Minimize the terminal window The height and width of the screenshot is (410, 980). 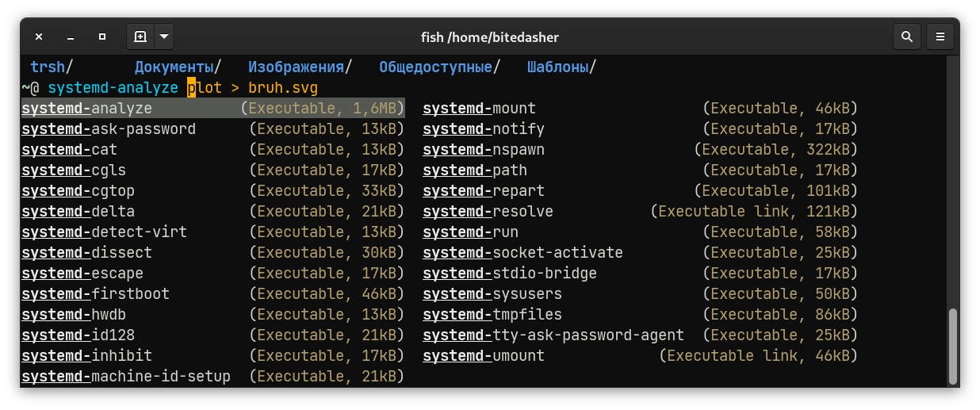[x=71, y=36]
